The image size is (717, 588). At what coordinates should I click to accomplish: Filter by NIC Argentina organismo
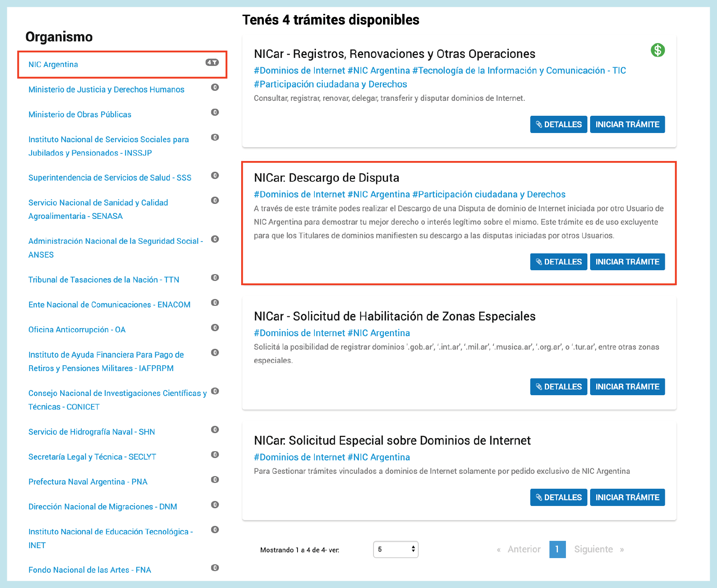point(53,64)
